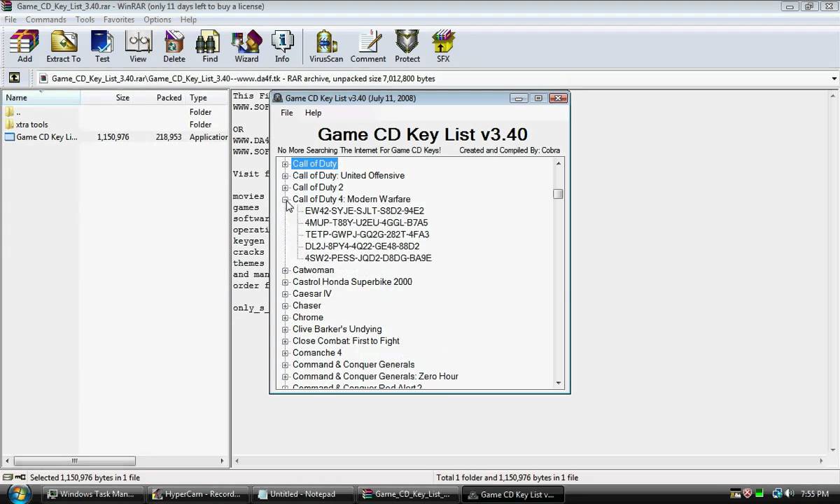Expand the Caesar IV node
Image resolution: width=840 pixels, height=504 pixels.
pyautogui.click(x=285, y=294)
